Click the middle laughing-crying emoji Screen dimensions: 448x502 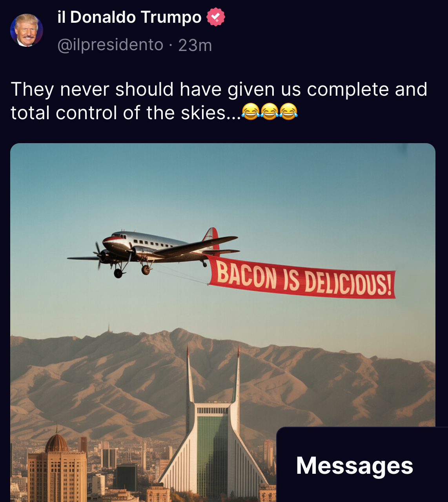click(270, 112)
